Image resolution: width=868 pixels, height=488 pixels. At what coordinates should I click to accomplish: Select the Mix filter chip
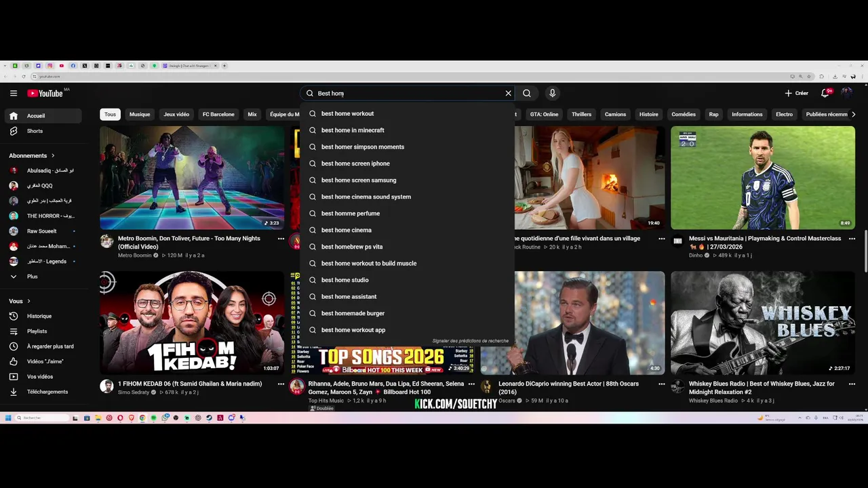tap(252, 115)
